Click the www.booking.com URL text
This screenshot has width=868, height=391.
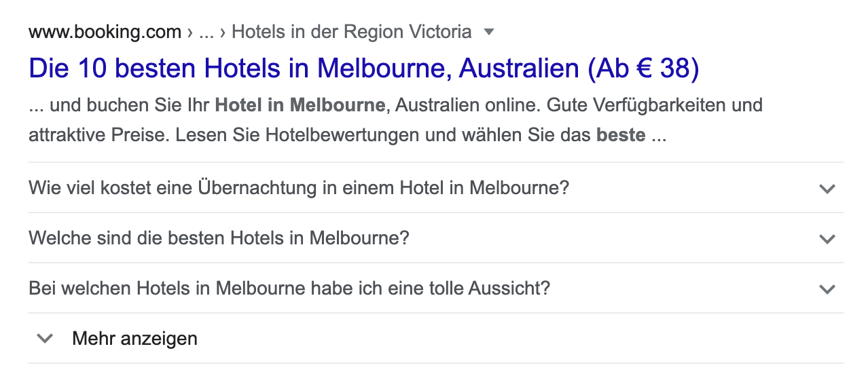(x=105, y=32)
